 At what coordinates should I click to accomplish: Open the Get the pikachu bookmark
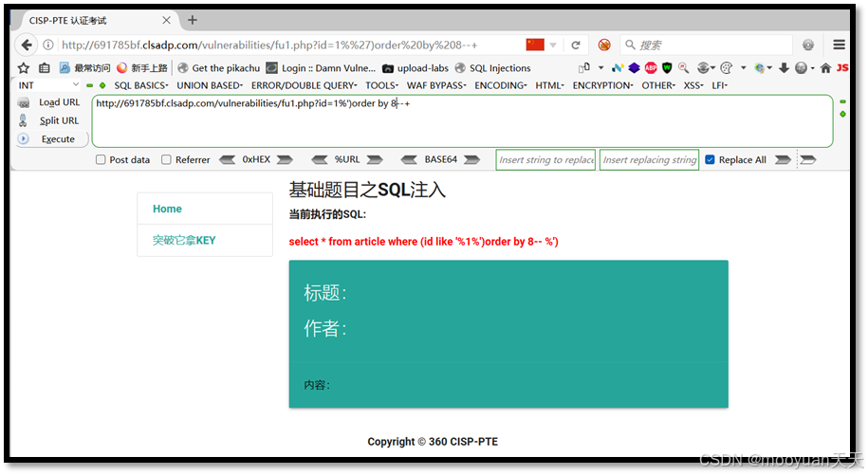[219, 68]
